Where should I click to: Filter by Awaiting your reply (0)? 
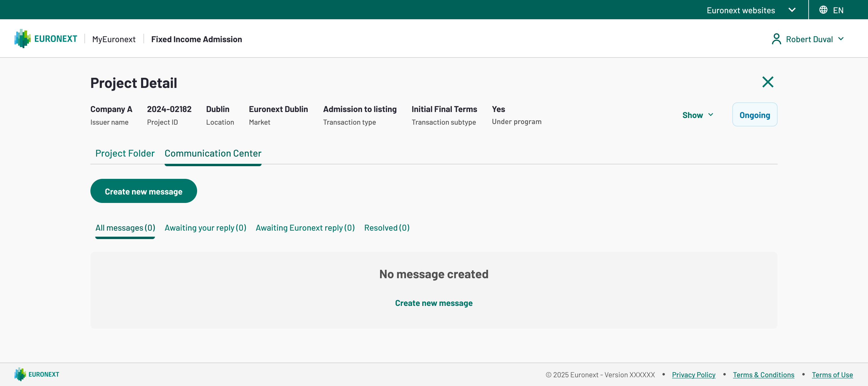pos(205,228)
